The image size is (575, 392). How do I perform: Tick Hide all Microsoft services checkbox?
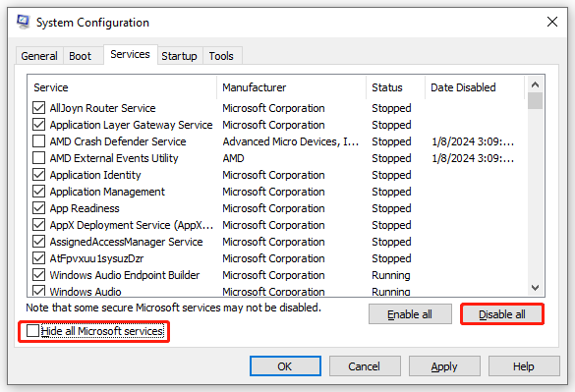32,331
